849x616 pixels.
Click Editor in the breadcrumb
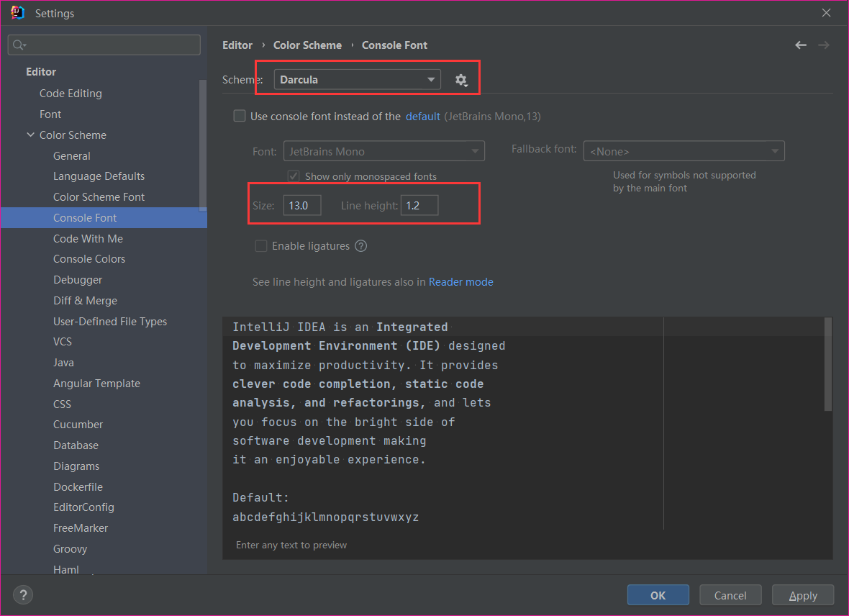(237, 45)
